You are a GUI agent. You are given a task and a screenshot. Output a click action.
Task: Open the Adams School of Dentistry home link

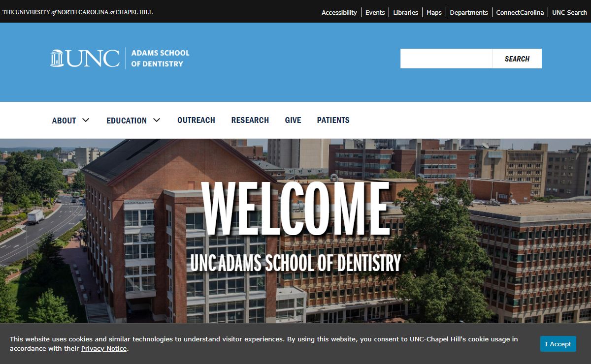click(x=160, y=58)
